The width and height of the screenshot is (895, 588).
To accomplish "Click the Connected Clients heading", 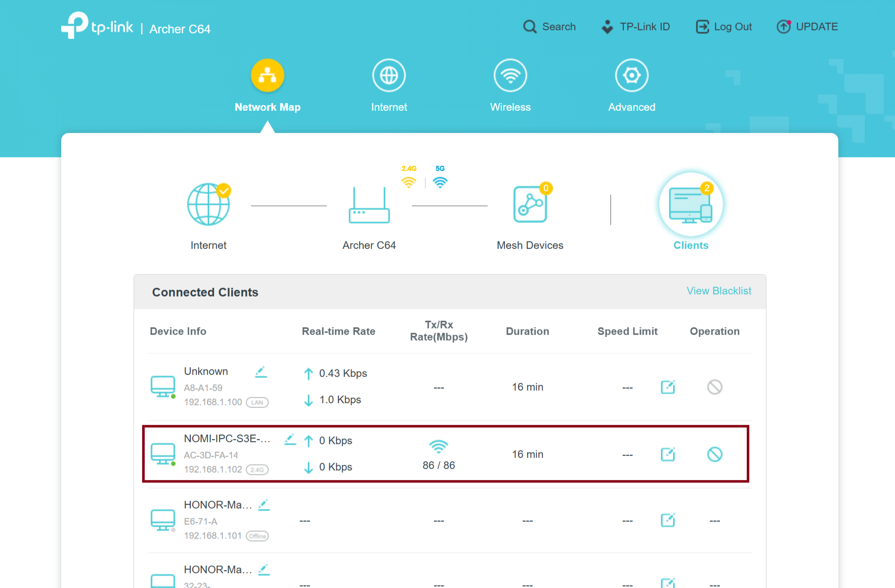I will click(205, 292).
